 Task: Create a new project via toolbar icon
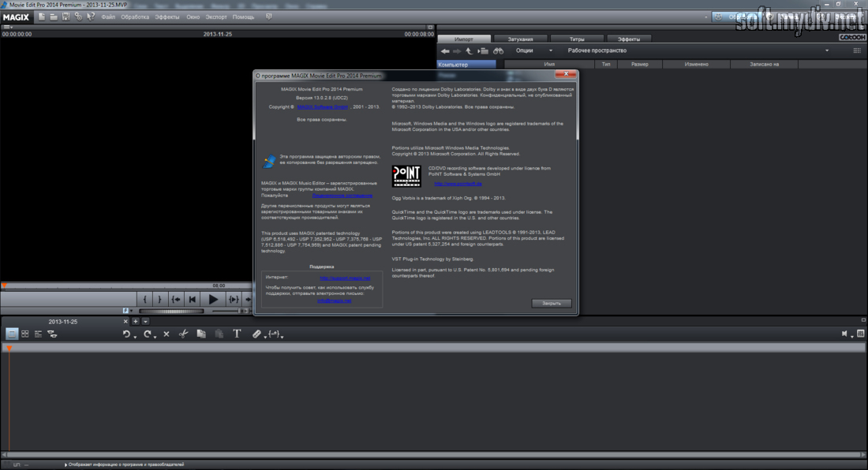[42, 17]
